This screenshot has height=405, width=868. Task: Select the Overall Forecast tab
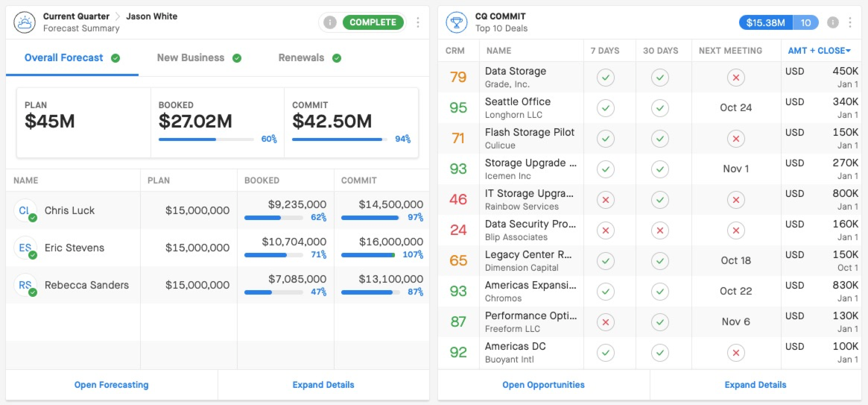72,57
